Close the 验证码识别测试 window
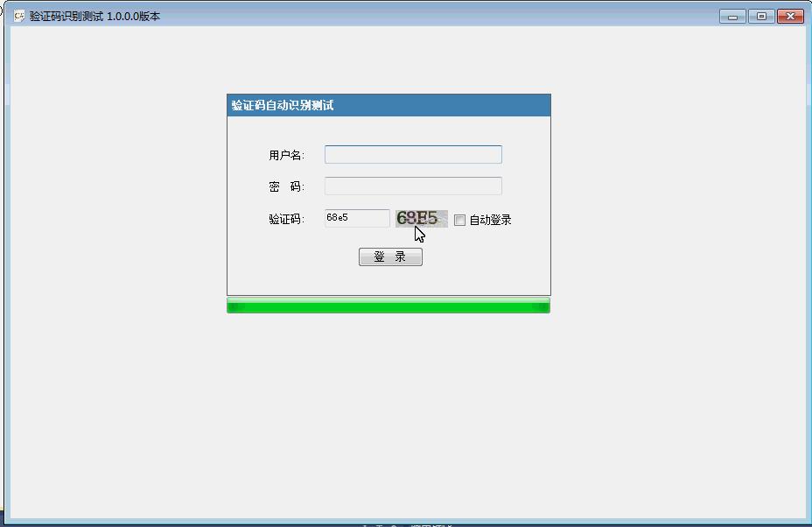This screenshot has width=812, height=527. [790, 16]
